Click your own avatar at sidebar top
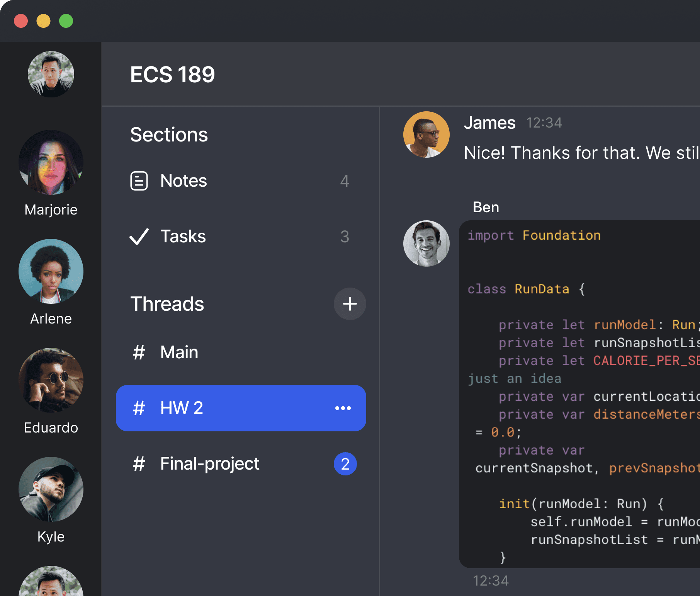 click(x=51, y=74)
